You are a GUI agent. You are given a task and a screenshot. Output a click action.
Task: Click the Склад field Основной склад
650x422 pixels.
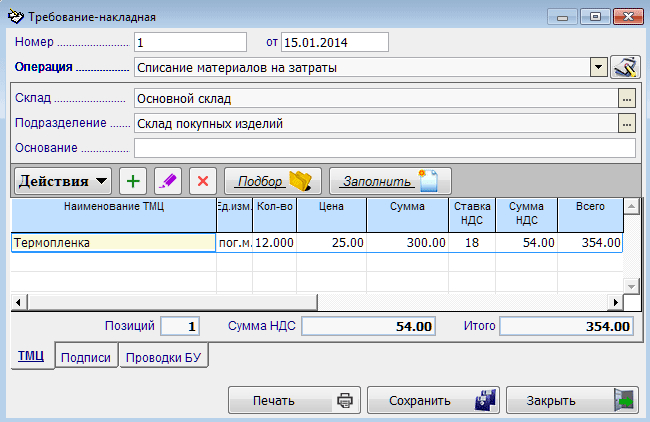376,99
